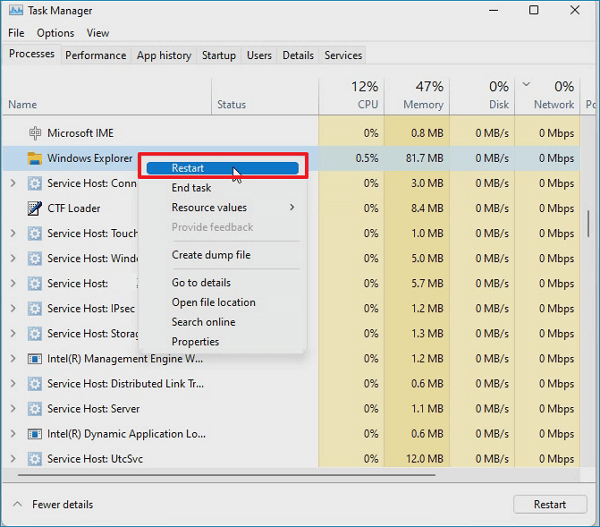
Task: Click the horizontal scrollbar at bottom
Action: pos(227,475)
